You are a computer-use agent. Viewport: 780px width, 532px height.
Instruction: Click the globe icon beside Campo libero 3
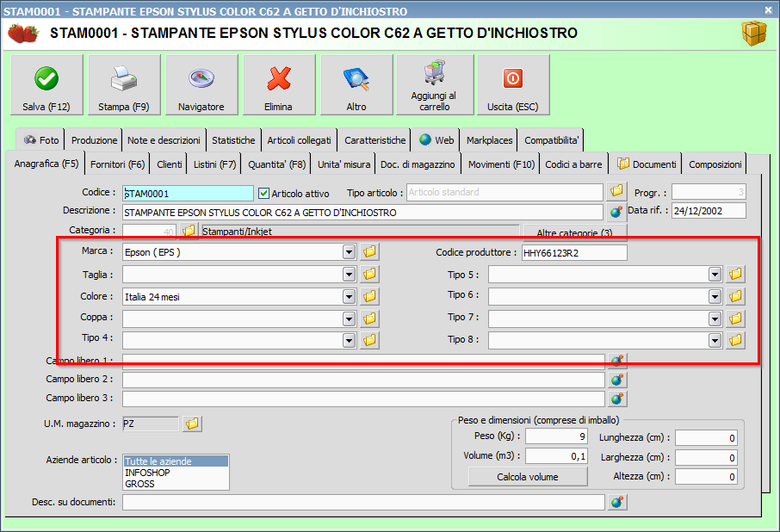(616, 399)
